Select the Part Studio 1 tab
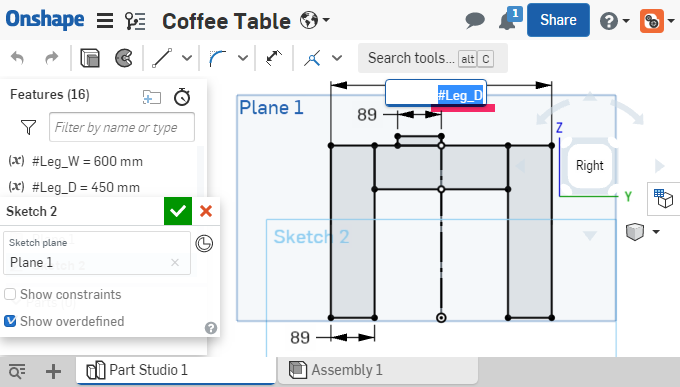The width and height of the screenshot is (680, 387). (x=176, y=370)
